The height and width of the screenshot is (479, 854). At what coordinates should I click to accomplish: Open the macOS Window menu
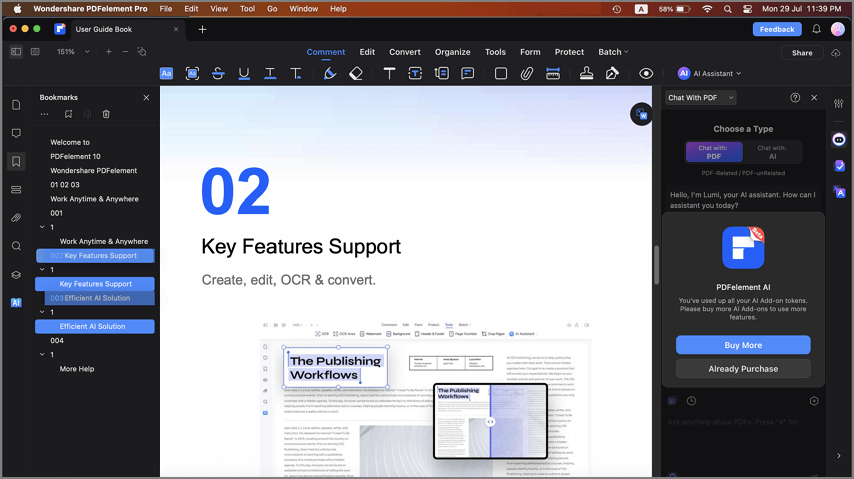pyautogui.click(x=303, y=9)
